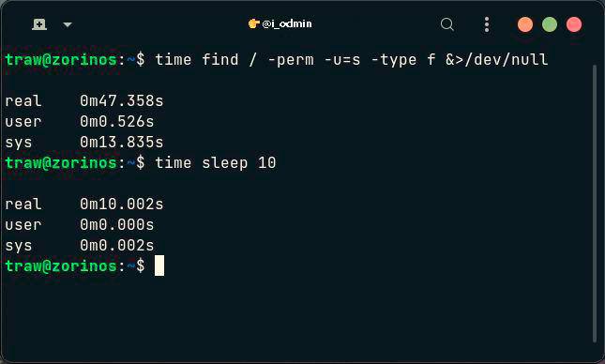Click the last traw@zorinos prompt
605x364 pixels.
pos(75,265)
